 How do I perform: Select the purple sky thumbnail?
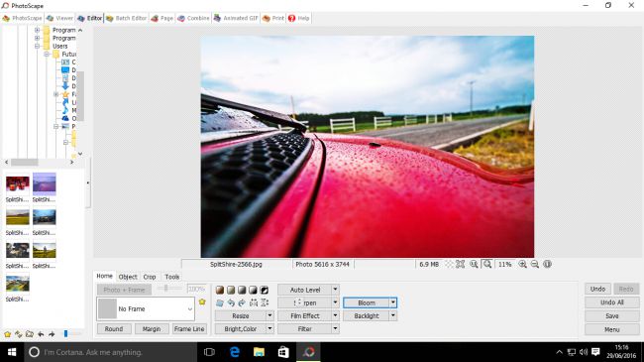click(44, 183)
